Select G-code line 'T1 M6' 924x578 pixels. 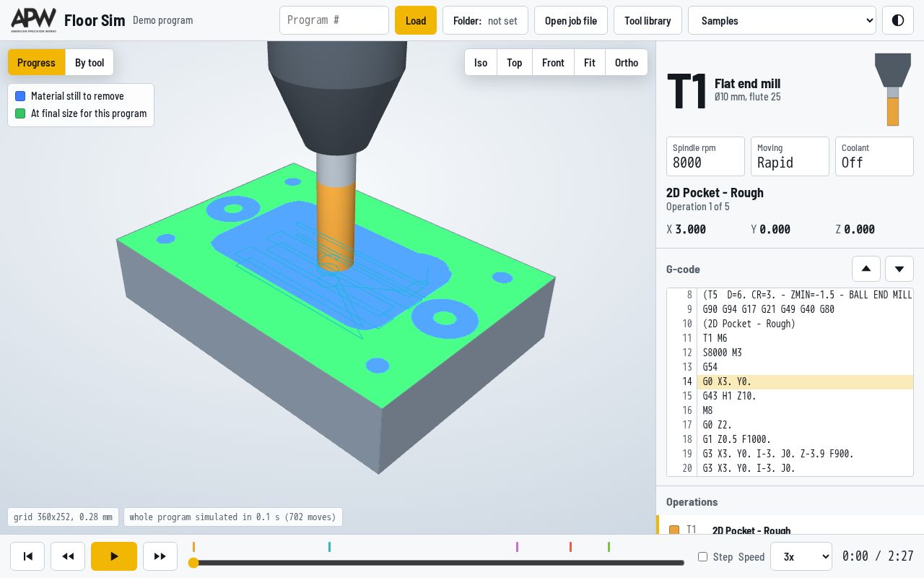coord(790,338)
